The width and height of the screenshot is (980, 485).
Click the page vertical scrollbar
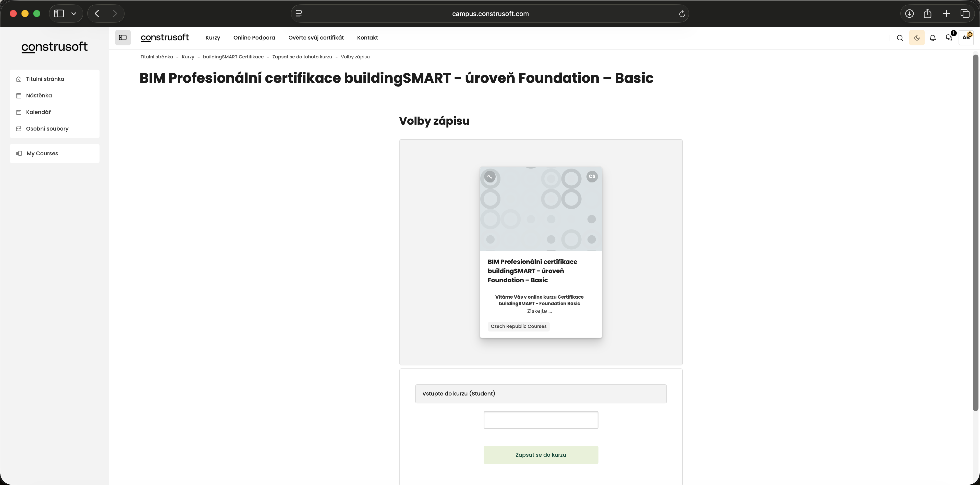975,232
